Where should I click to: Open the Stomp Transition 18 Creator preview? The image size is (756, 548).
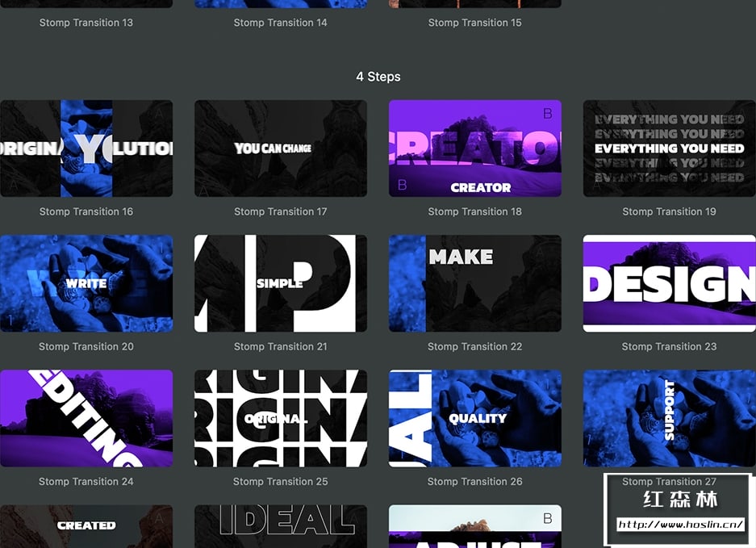(475, 149)
